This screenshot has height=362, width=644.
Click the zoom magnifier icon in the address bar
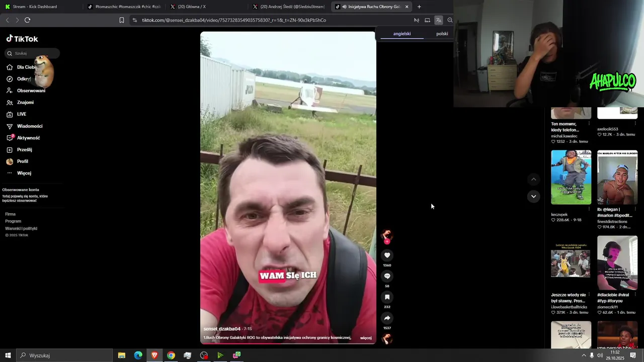tap(450, 20)
